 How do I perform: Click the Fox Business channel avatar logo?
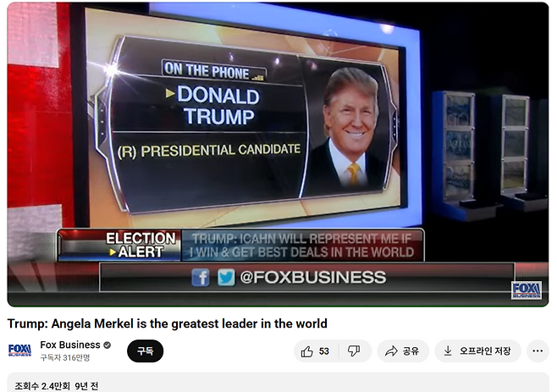point(20,351)
